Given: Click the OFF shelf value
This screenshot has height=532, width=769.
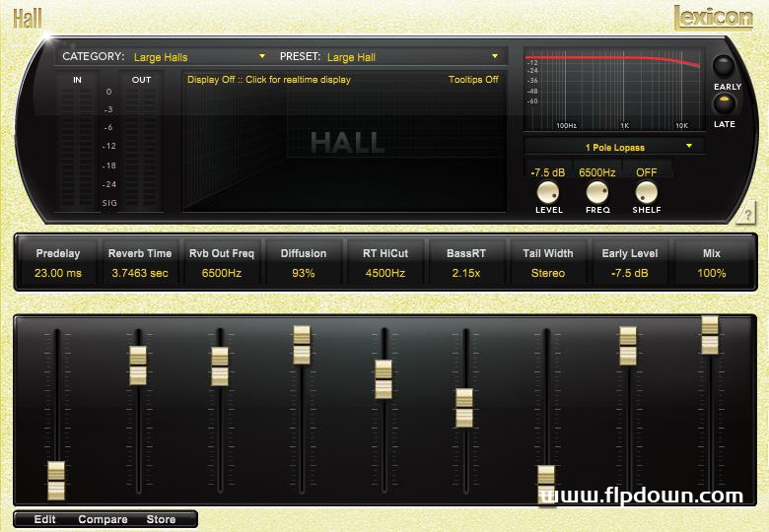Looking at the screenshot, I should [647, 172].
